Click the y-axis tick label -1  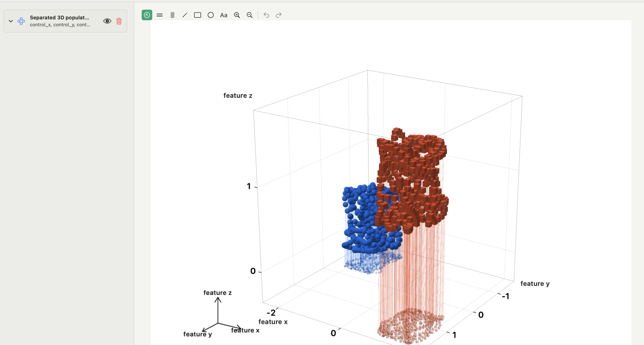(x=506, y=296)
